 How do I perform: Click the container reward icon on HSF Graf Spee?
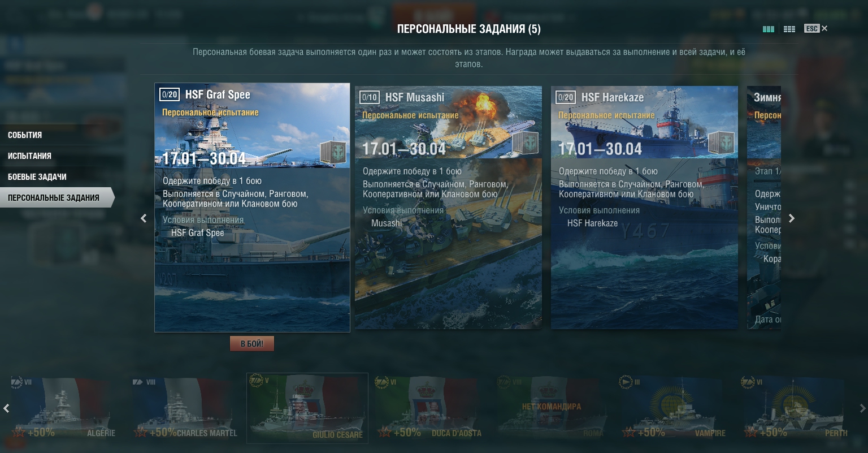click(x=333, y=153)
